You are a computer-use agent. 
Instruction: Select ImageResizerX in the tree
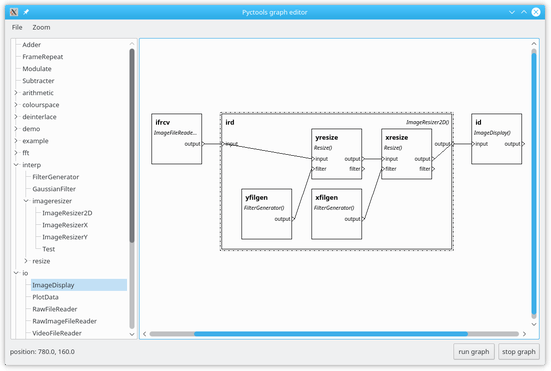(65, 225)
